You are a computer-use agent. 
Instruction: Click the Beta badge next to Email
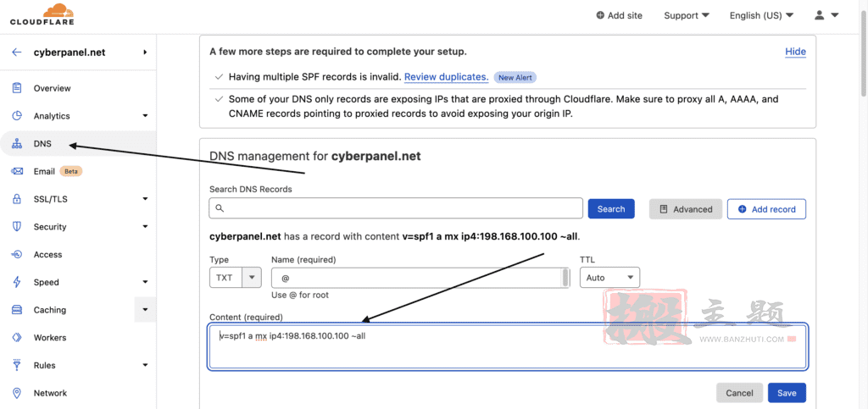click(x=71, y=171)
